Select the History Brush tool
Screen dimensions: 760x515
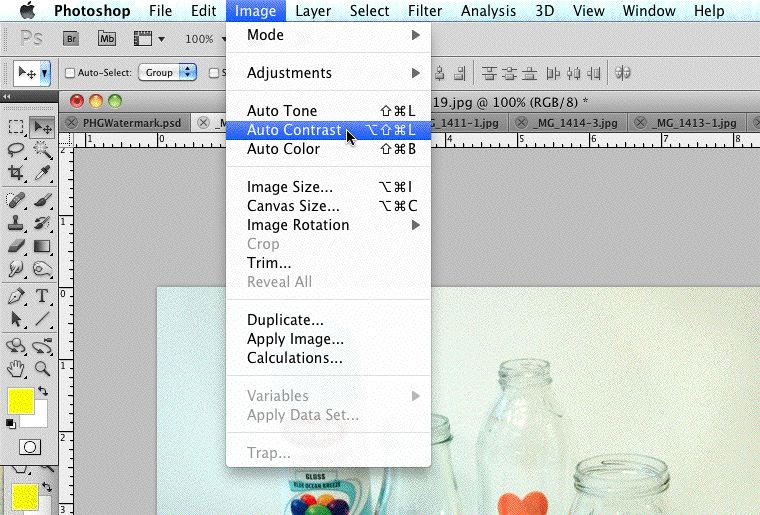[42, 223]
